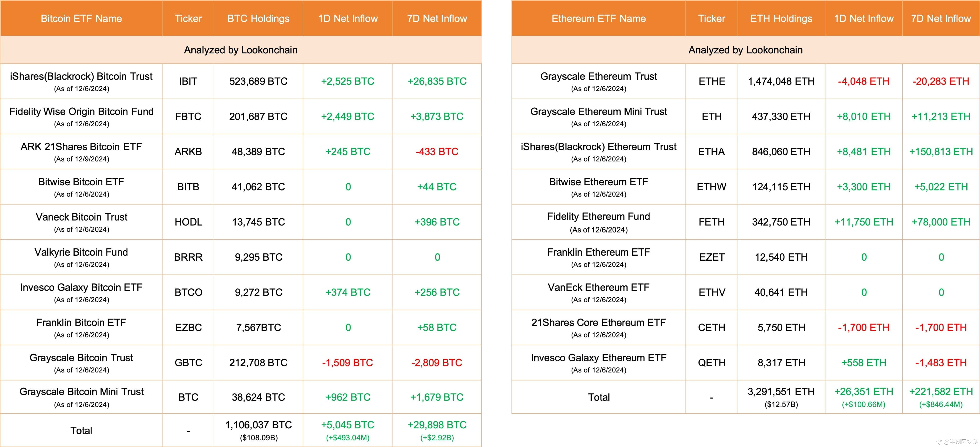Click the -1,509 BTC net inflow value
The image size is (980, 447).
pos(347,363)
